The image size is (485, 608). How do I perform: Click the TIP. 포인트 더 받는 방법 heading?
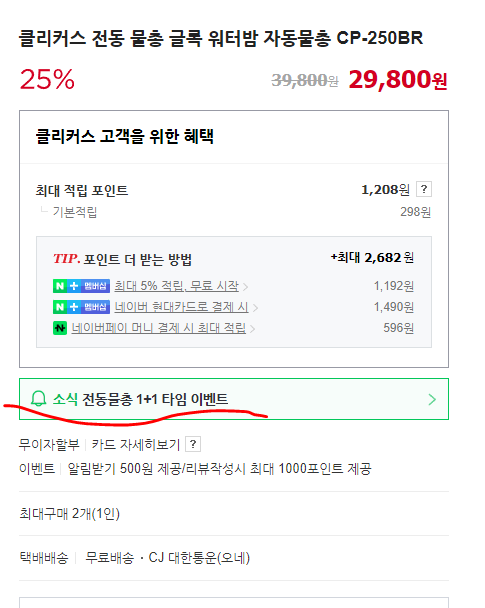tap(123, 259)
